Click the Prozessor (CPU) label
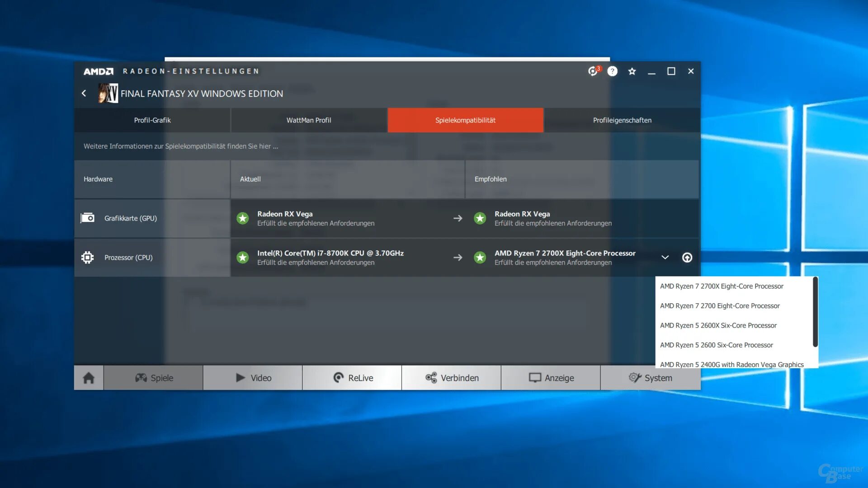This screenshot has height=488, width=868. [x=128, y=258]
